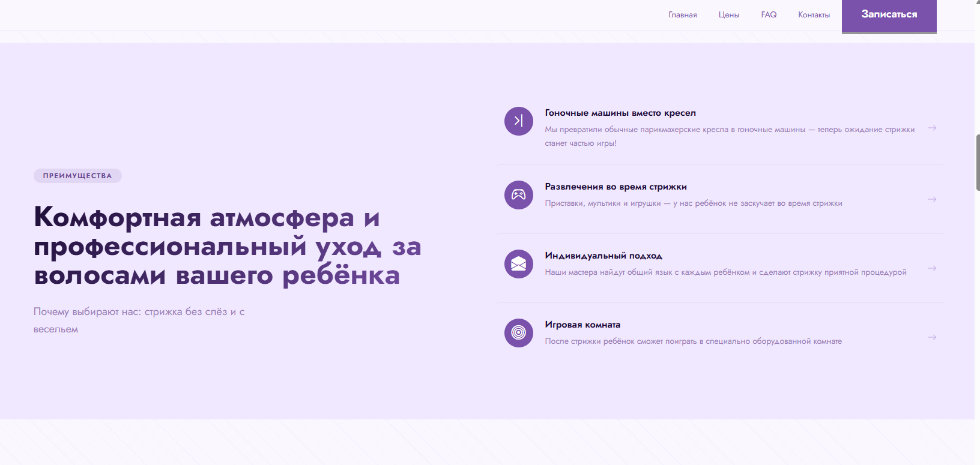
Task: Click arrow at right of Игровая комната row
Action: coord(932,337)
